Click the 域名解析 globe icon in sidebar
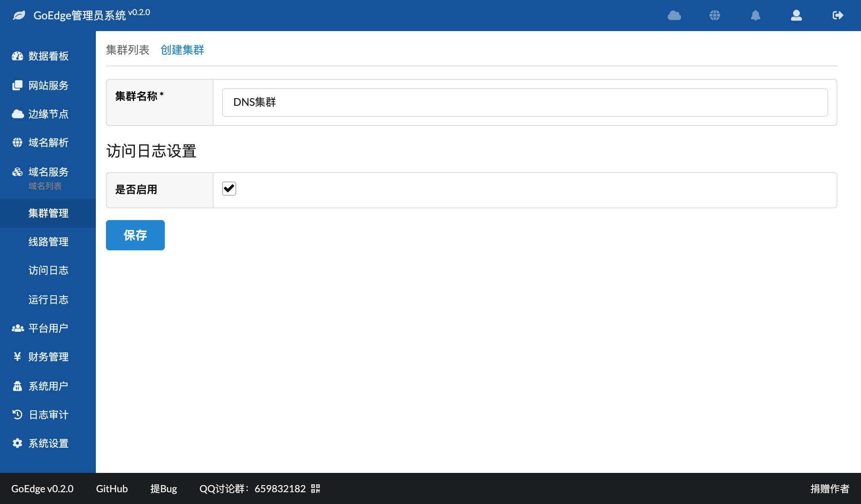The height and width of the screenshot is (504, 861). 17,142
